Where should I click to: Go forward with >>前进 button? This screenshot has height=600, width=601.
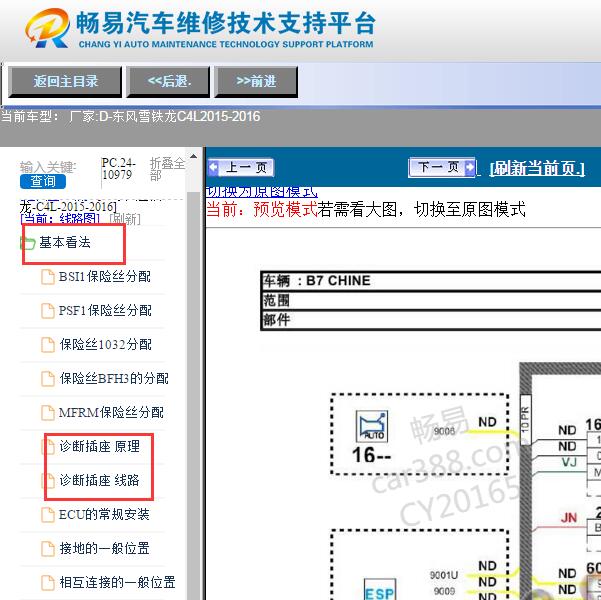pyautogui.click(x=256, y=82)
